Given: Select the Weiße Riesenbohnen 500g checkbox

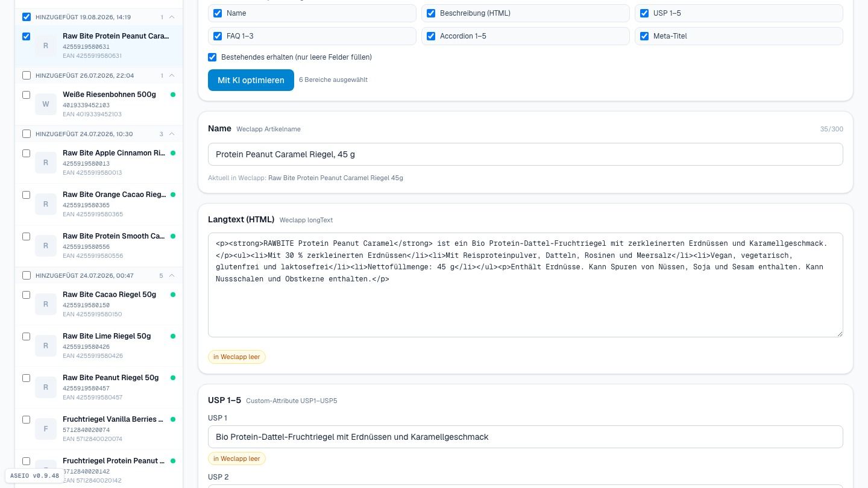Looking at the screenshot, I should point(26,95).
